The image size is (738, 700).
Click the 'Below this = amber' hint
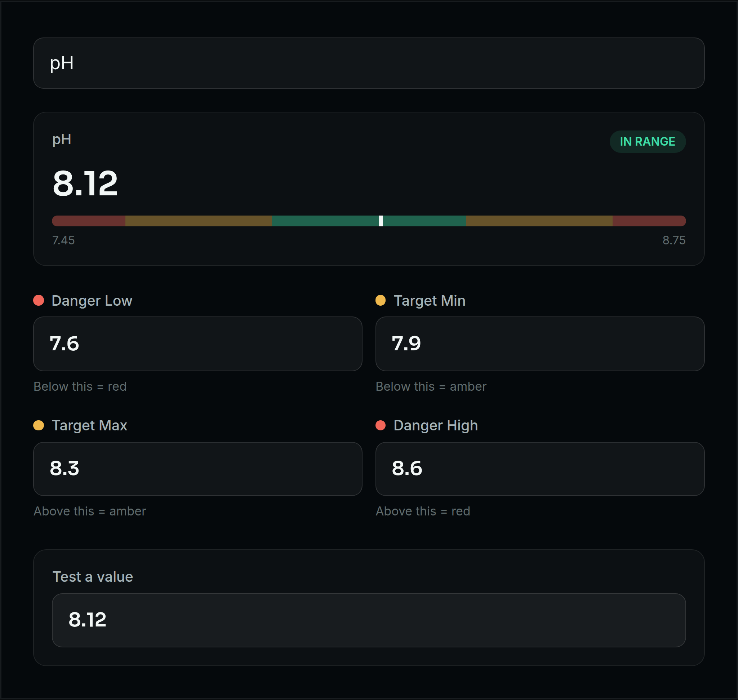(431, 386)
